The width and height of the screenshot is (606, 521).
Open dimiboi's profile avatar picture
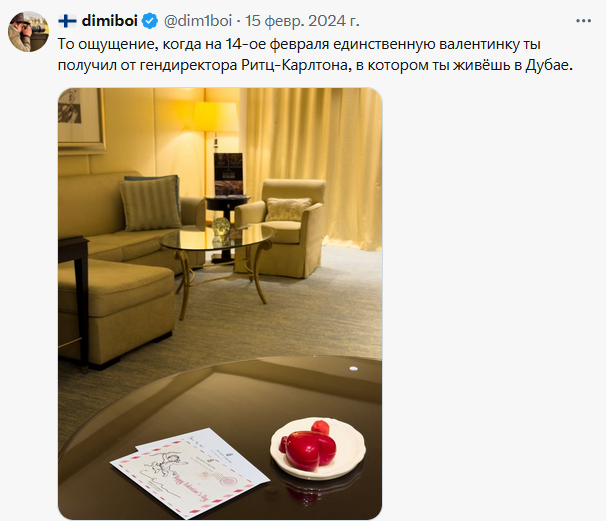[x=28, y=31]
